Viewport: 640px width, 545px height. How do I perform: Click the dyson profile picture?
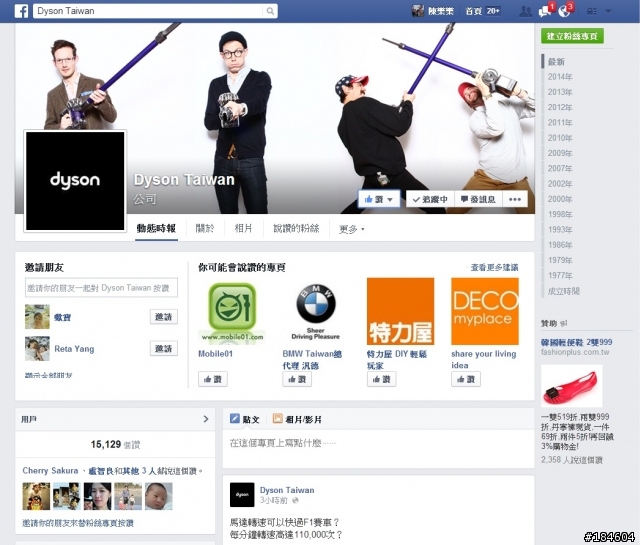[75, 181]
